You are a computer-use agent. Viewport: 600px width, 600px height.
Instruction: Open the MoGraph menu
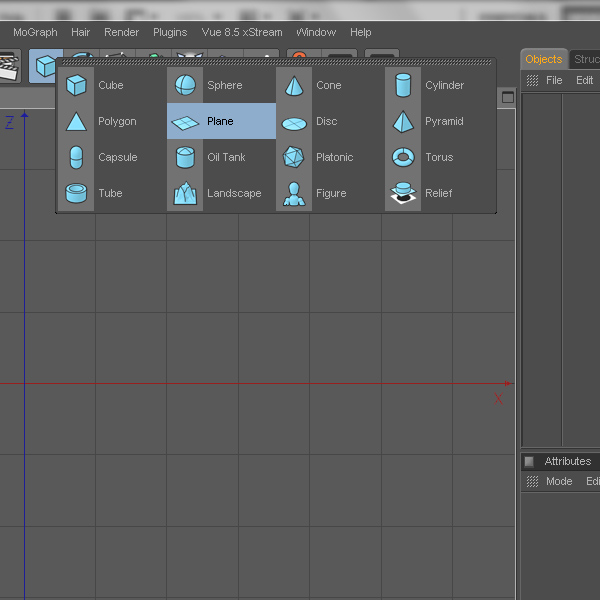point(35,32)
